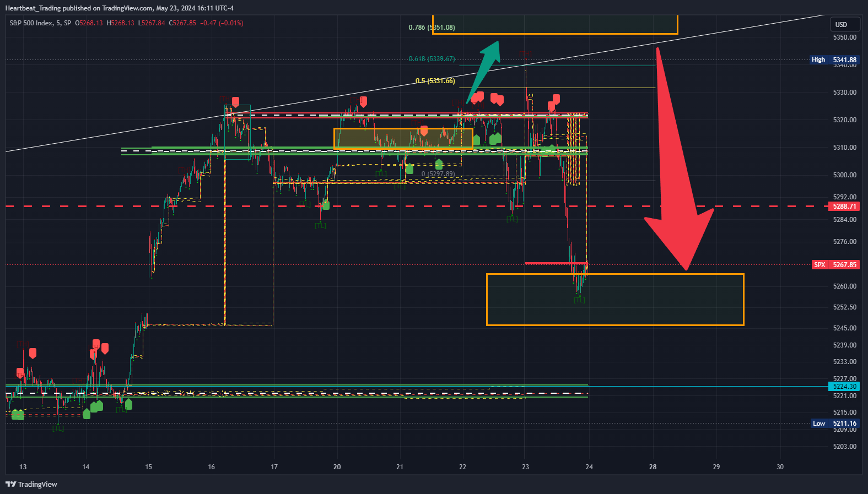Select the low value L5267.84 in the legend
The image size is (868, 494).
click(152, 23)
